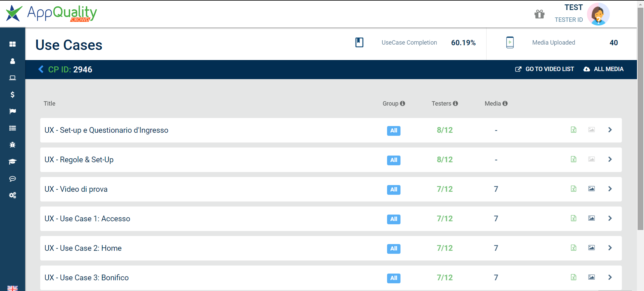The width and height of the screenshot is (644, 291).
Task: Click the ALL MEDIA button
Action: [603, 69]
